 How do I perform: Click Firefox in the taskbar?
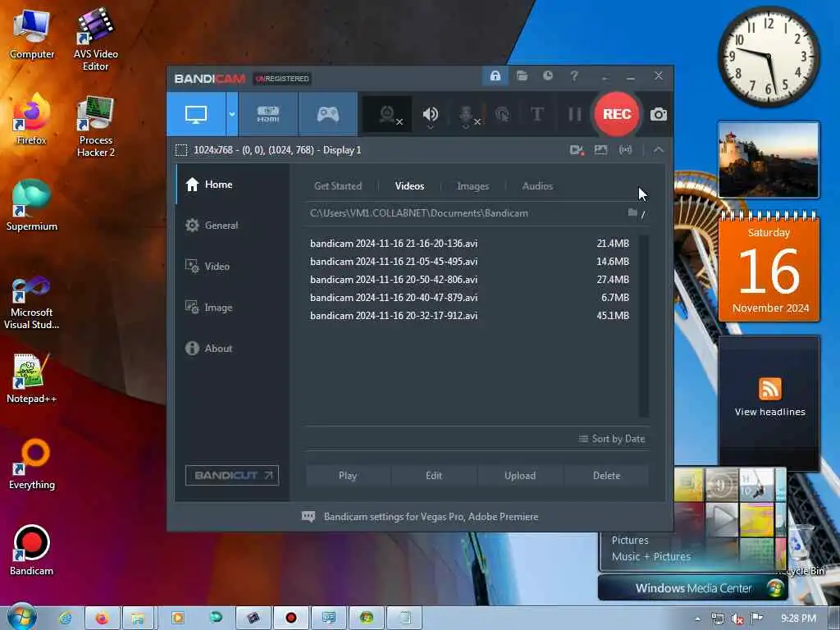102,619
